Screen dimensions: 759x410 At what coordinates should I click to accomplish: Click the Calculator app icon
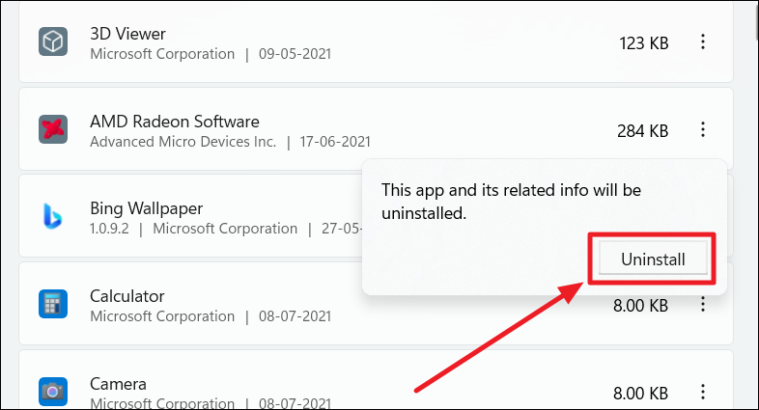53,304
